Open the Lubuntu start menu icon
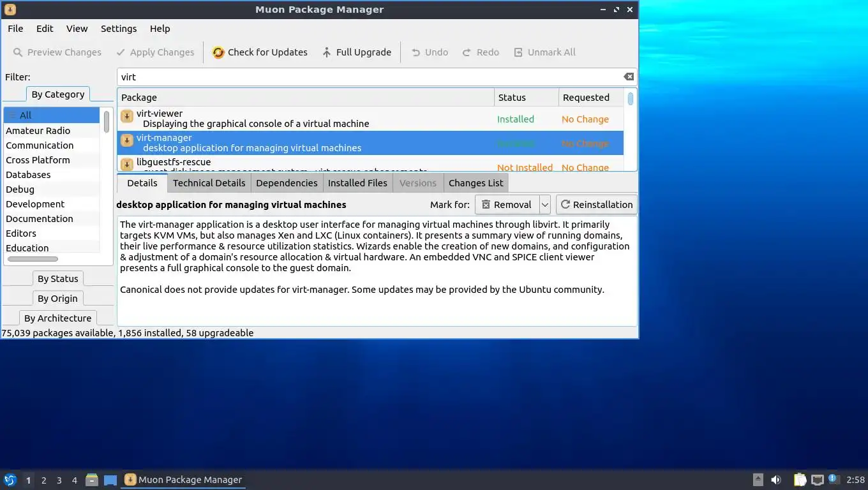 (10, 480)
